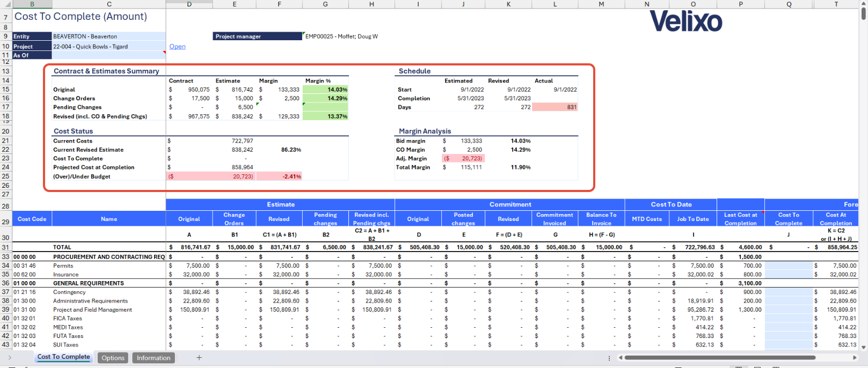Image resolution: width=868 pixels, height=368 pixels.
Task: Select the Project value '22-004 - Quick Bowls - Tigard'
Action: pyautogui.click(x=109, y=47)
